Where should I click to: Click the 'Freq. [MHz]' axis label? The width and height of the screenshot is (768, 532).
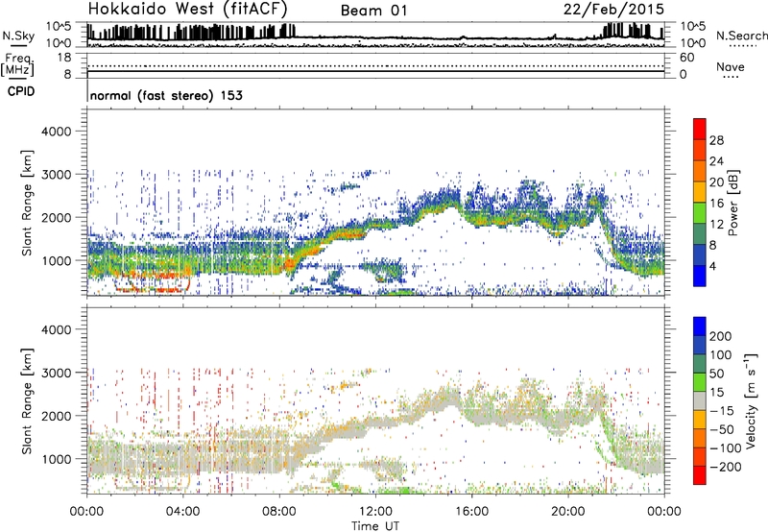coord(17,65)
